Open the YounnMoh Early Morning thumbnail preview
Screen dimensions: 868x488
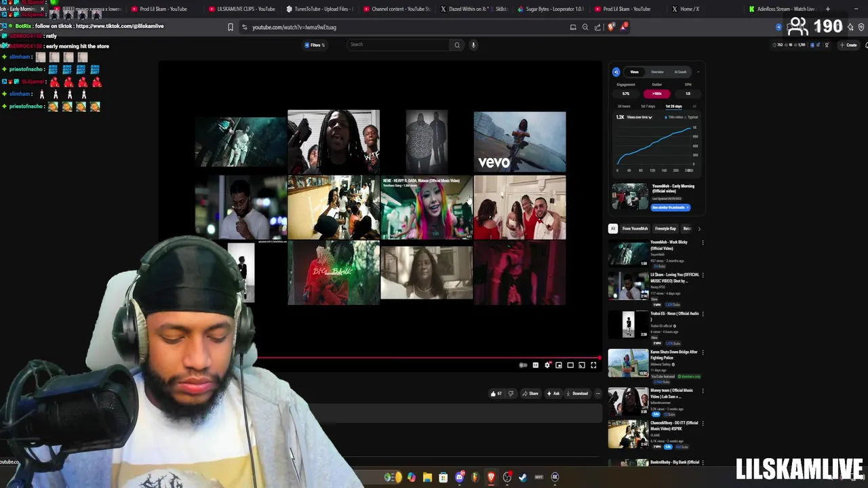coord(630,197)
